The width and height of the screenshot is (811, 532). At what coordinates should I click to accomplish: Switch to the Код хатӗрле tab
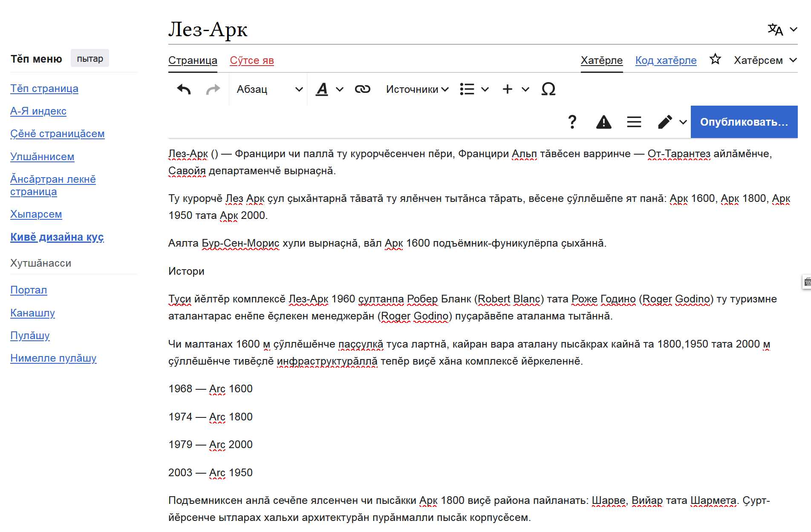pos(666,60)
